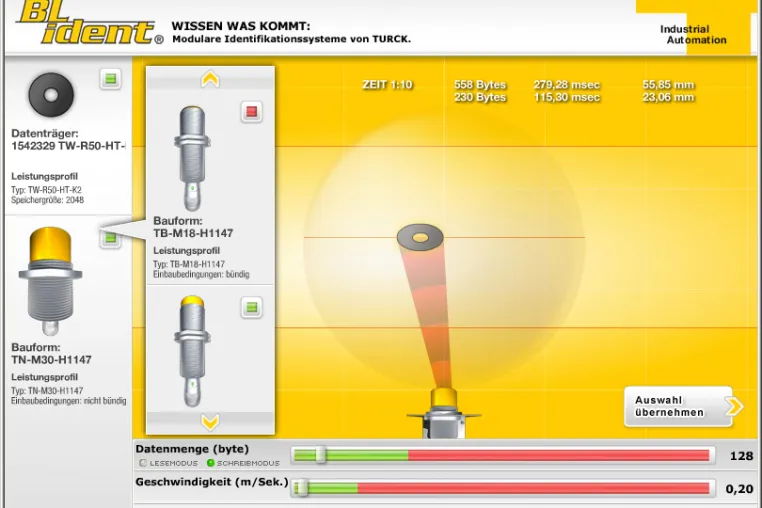This screenshot has width=762, height=508.
Task: Click the Geschwindigkeit slider handle
Action: pos(302,488)
